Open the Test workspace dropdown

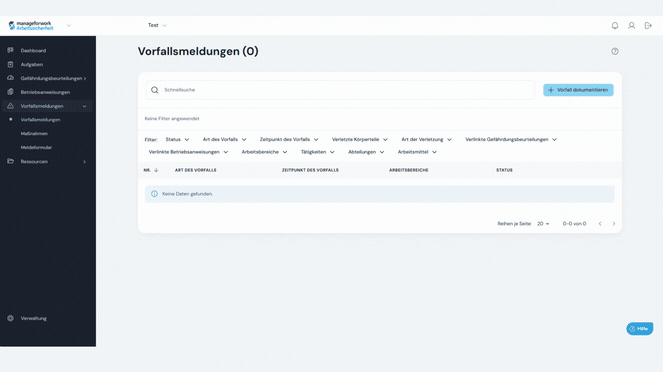tap(157, 25)
